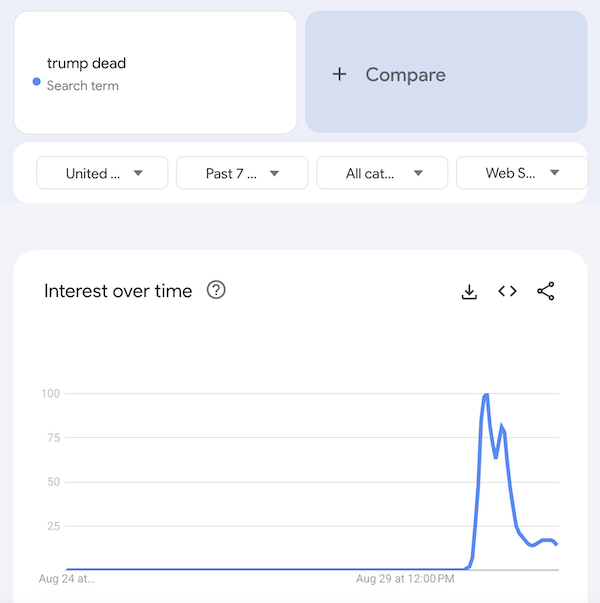This screenshot has width=600, height=603.
Task: Download the Interest over time data
Action: pyautogui.click(x=469, y=292)
